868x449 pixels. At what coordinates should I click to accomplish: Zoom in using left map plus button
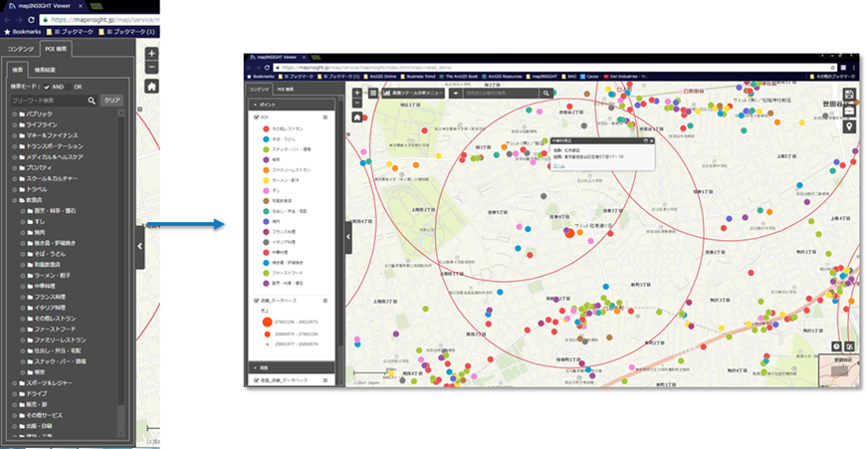151,54
